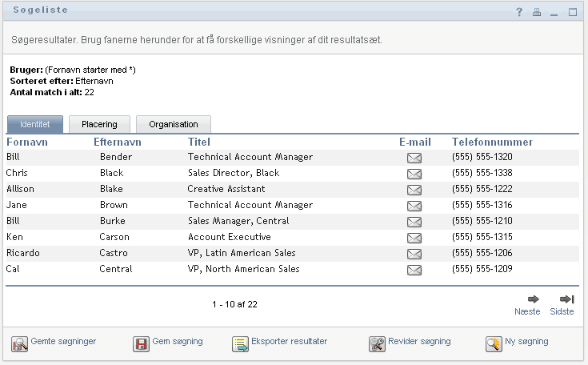Start a new search with Ny søgning
This screenshot has width=588, height=365.
click(x=517, y=342)
